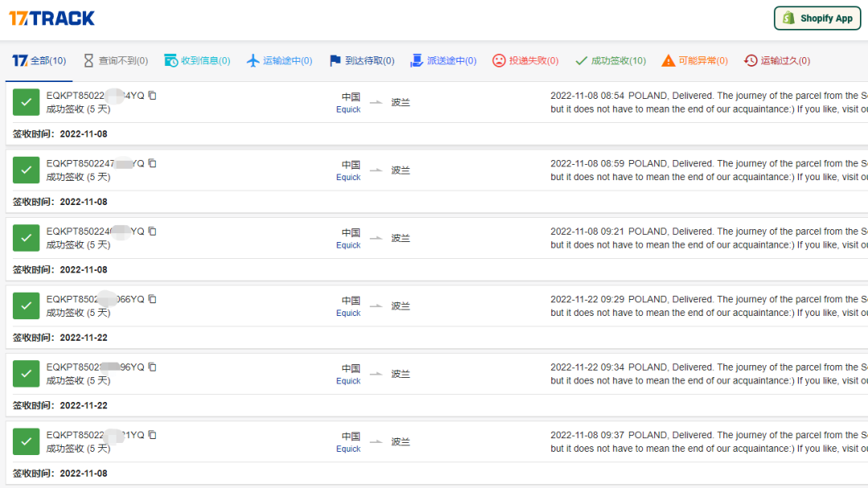Click 签收时间 2022-11-22 under the 09:34 row

[59, 405]
